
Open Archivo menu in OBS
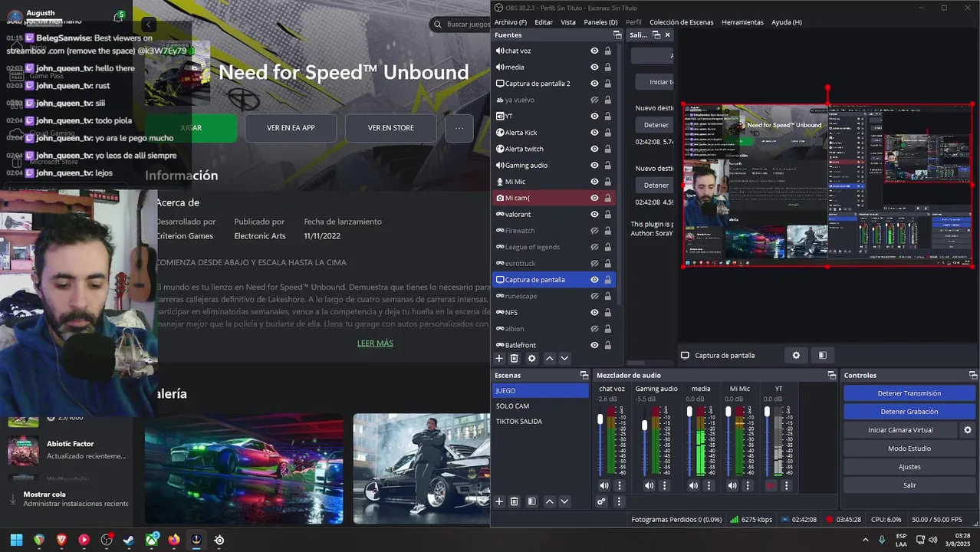511,22
